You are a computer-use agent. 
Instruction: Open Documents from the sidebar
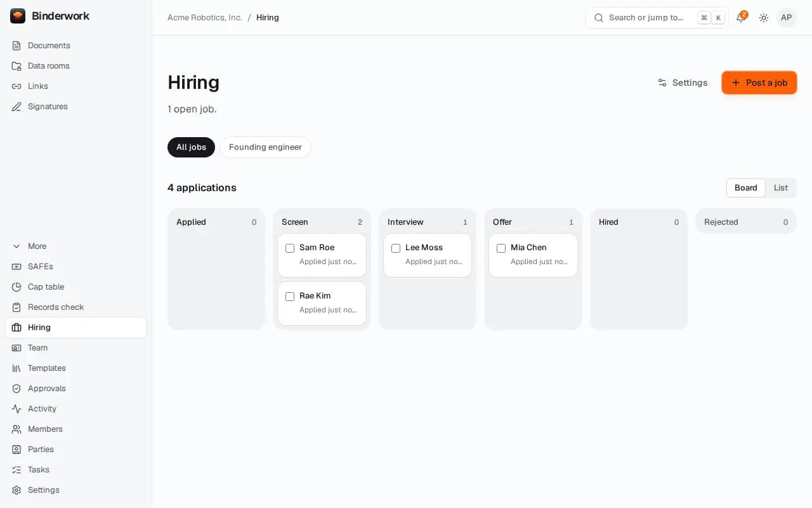click(75, 46)
